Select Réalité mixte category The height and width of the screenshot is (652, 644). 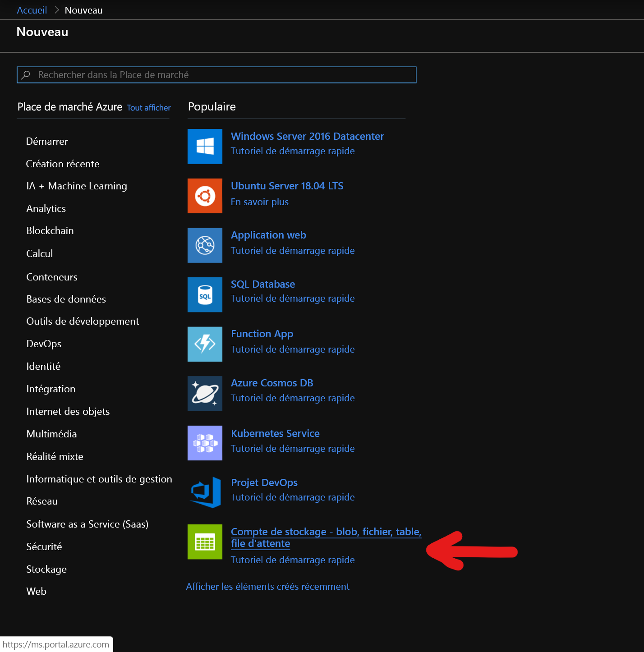[x=55, y=456]
